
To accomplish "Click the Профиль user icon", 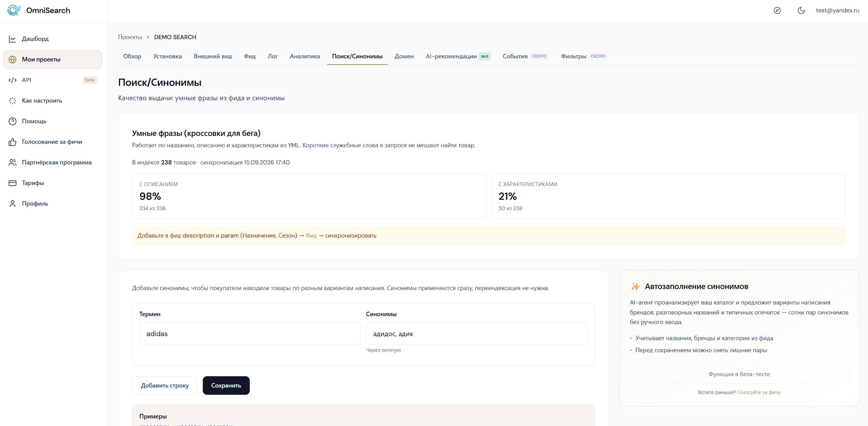I will pyautogui.click(x=12, y=204).
